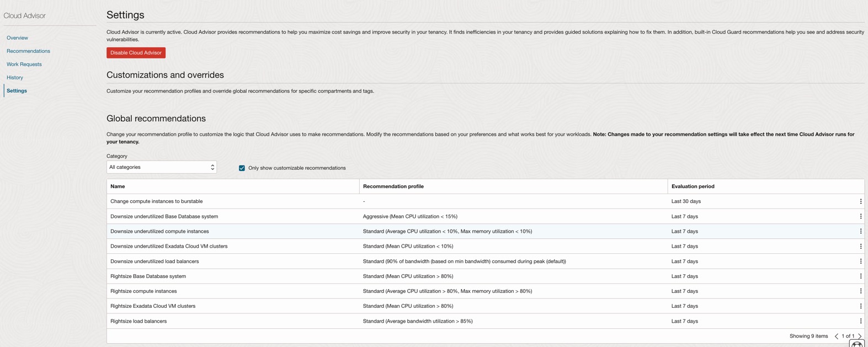The image size is (868, 347).
Task: Open actions menu for Rightsize compute instances
Action: click(x=860, y=291)
